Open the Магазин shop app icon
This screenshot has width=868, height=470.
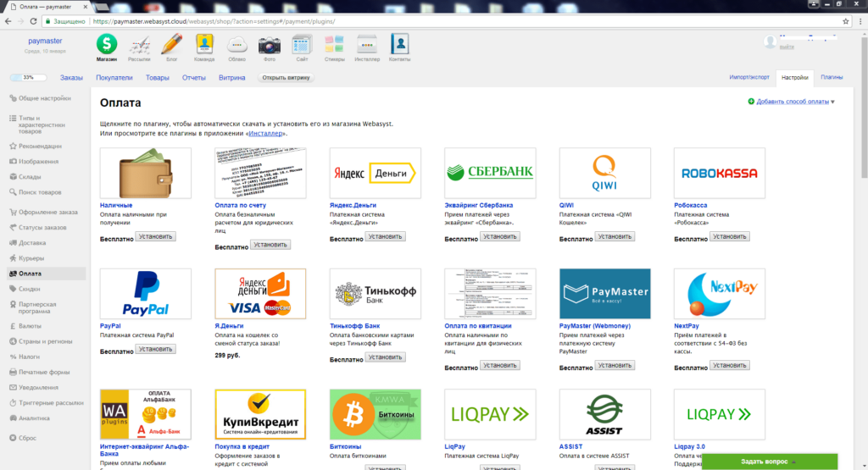coord(106,44)
